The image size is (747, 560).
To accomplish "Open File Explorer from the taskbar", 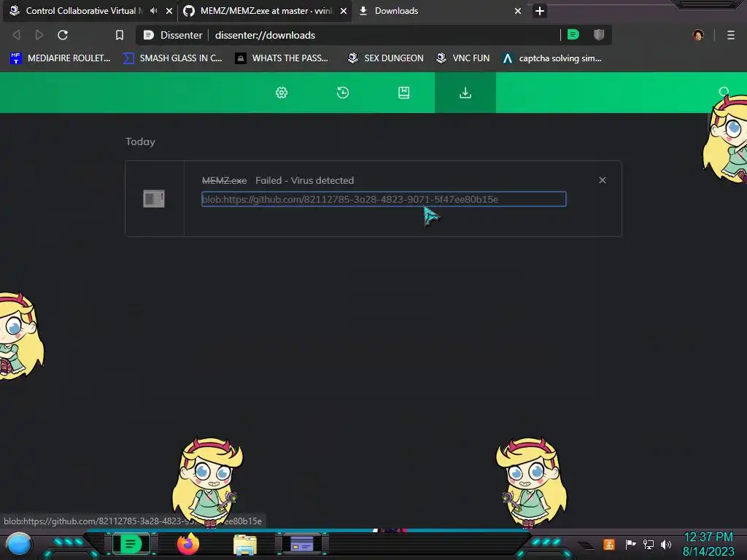I will point(245,545).
